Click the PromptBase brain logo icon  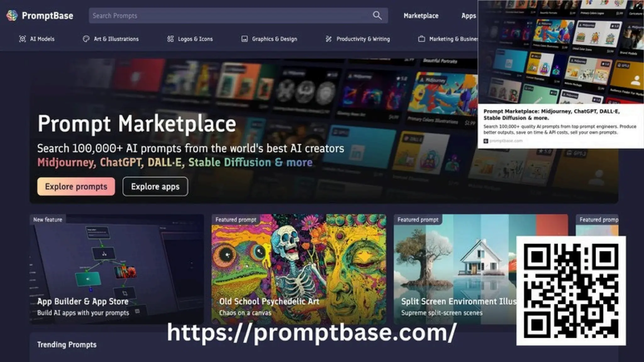coord(12,15)
